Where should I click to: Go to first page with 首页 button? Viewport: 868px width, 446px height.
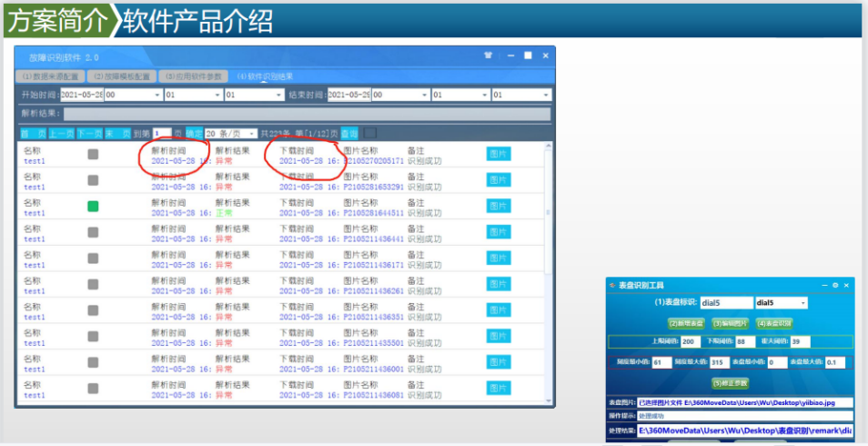click(34, 134)
